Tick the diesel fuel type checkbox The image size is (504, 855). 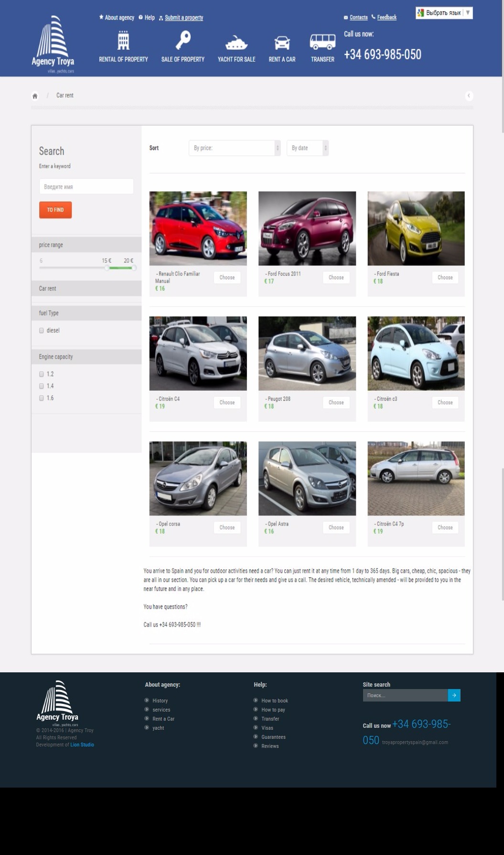[42, 330]
